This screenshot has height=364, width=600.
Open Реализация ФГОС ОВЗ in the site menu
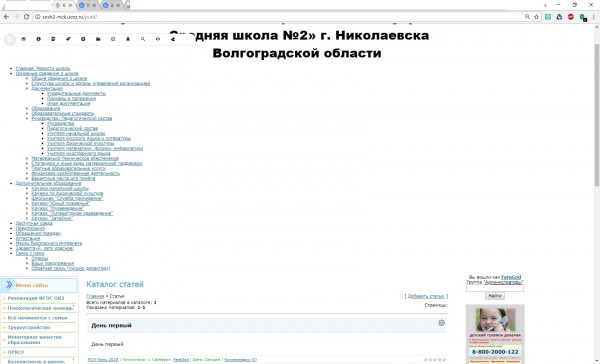point(36,298)
